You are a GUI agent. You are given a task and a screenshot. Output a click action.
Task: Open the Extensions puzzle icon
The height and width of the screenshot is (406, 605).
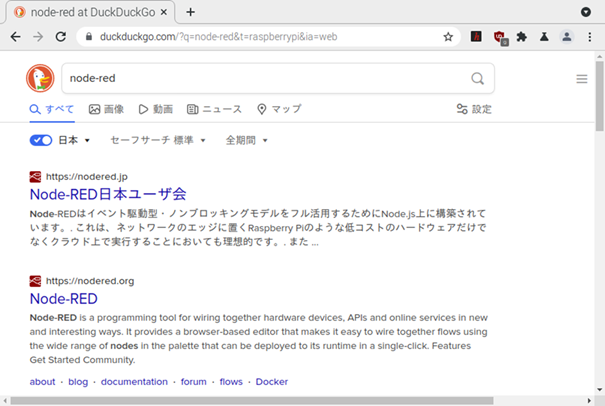(521, 37)
